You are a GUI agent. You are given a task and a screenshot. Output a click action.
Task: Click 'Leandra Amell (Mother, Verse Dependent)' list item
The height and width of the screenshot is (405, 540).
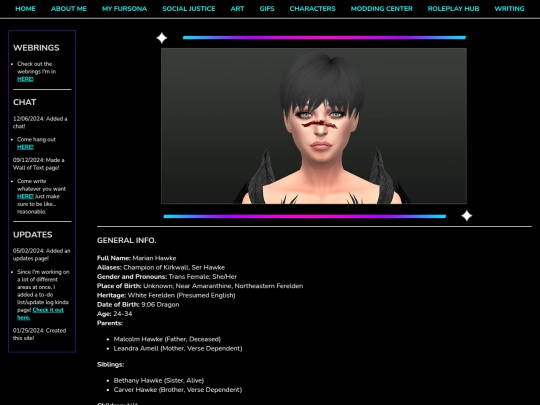pyautogui.click(x=178, y=349)
